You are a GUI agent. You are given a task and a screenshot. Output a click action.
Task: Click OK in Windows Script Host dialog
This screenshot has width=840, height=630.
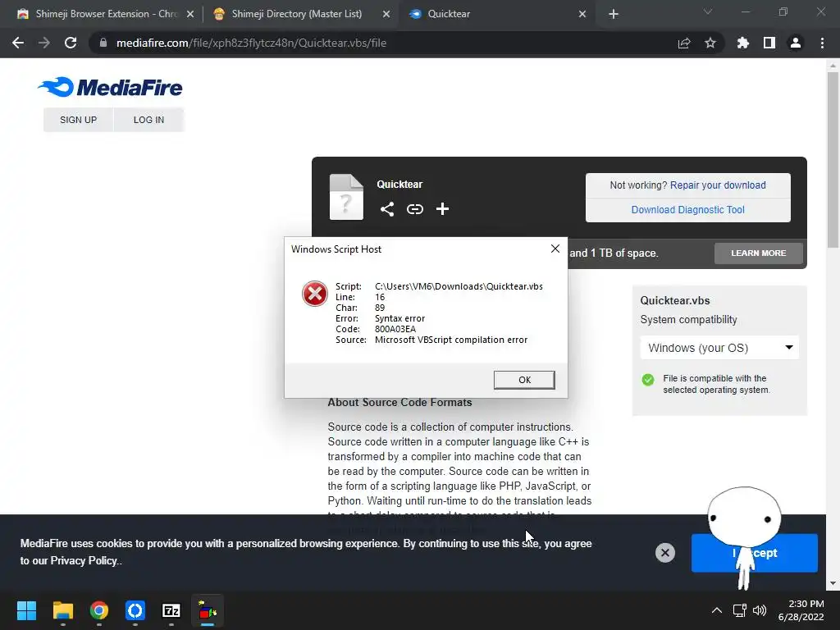(x=524, y=380)
